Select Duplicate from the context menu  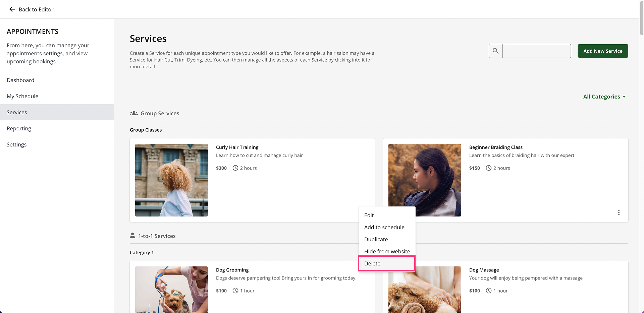pos(387,239)
